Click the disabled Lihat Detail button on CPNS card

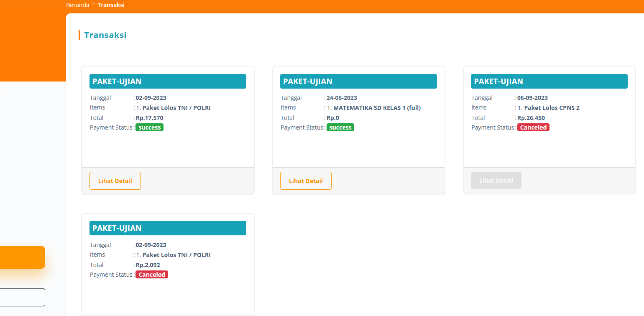coord(496,180)
